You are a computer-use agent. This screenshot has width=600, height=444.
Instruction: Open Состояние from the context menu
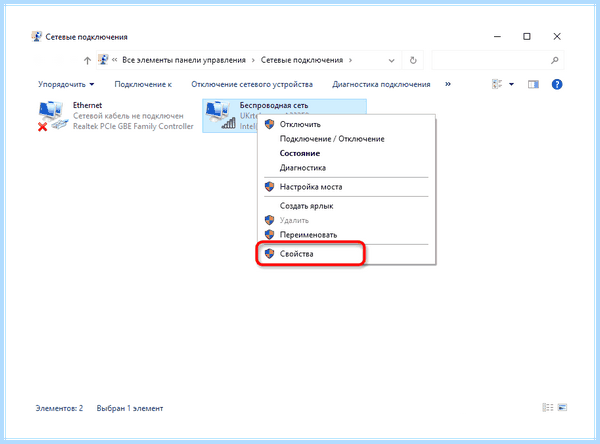point(346,153)
